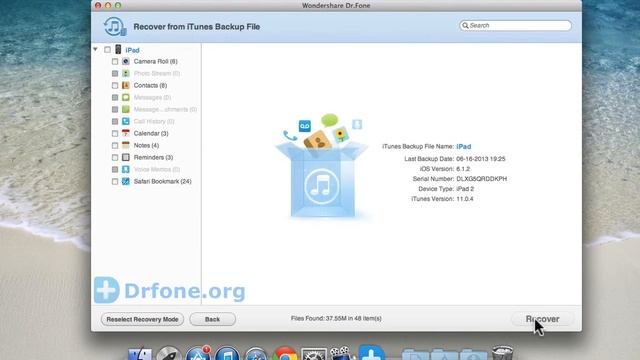Click the Voice Memos icon

[x=126, y=169]
